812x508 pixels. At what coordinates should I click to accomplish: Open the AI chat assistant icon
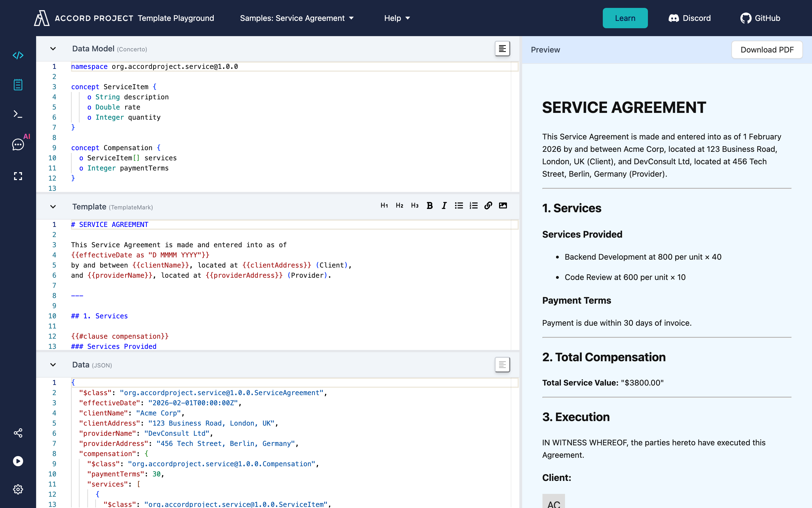coord(18,144)
